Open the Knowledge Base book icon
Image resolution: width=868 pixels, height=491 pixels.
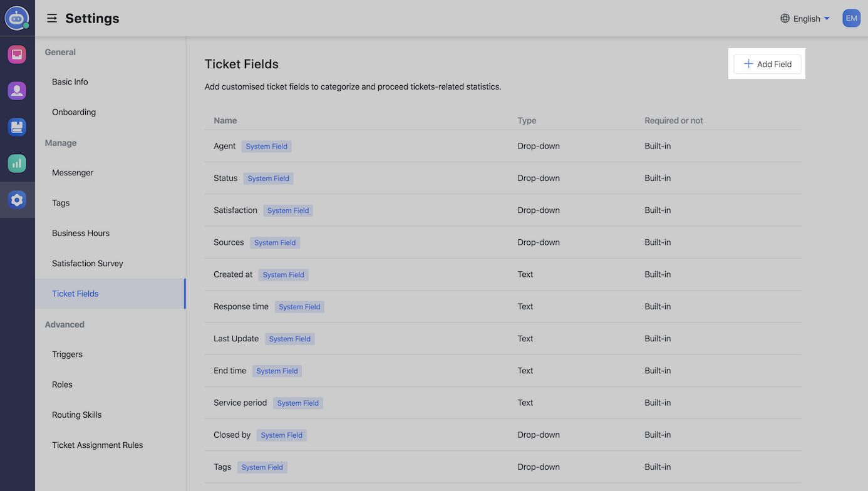17,127
